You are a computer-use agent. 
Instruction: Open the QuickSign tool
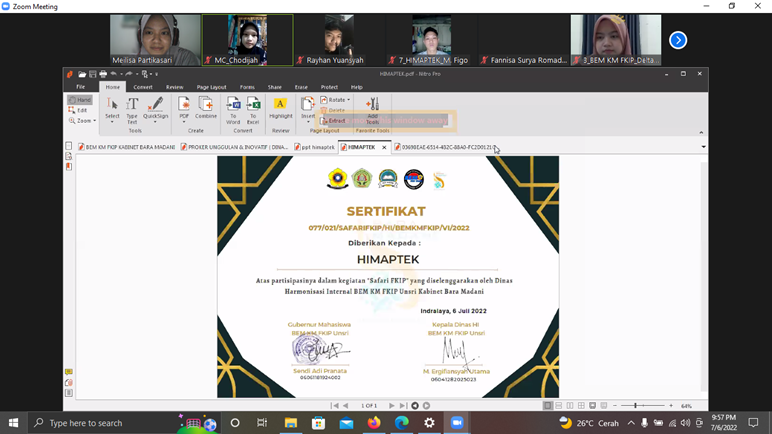tap(156, 110)
